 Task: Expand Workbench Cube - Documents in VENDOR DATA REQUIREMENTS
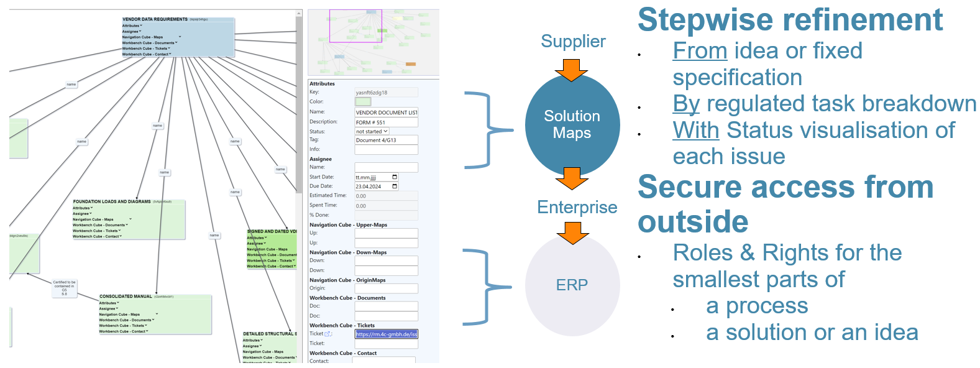click(176, 42)
